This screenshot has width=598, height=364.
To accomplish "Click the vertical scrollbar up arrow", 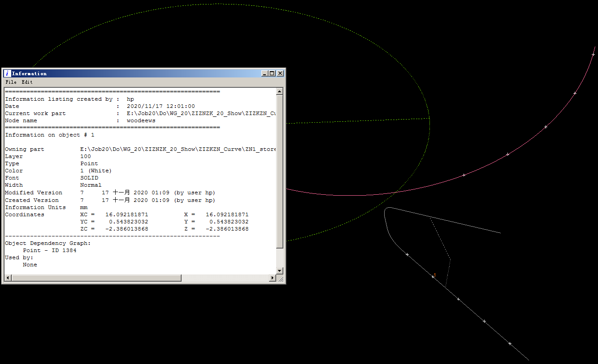I will (x=280, y=92).
